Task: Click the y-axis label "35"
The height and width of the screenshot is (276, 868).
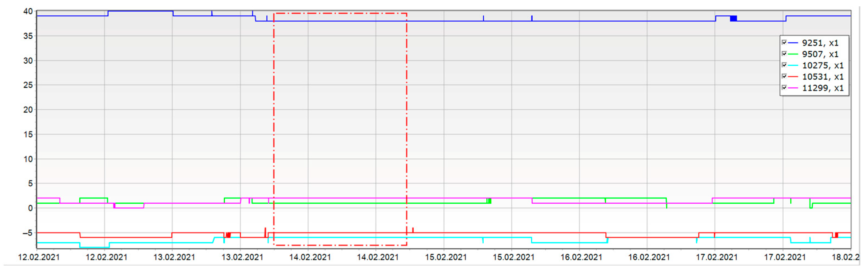Action: [28, 36]
